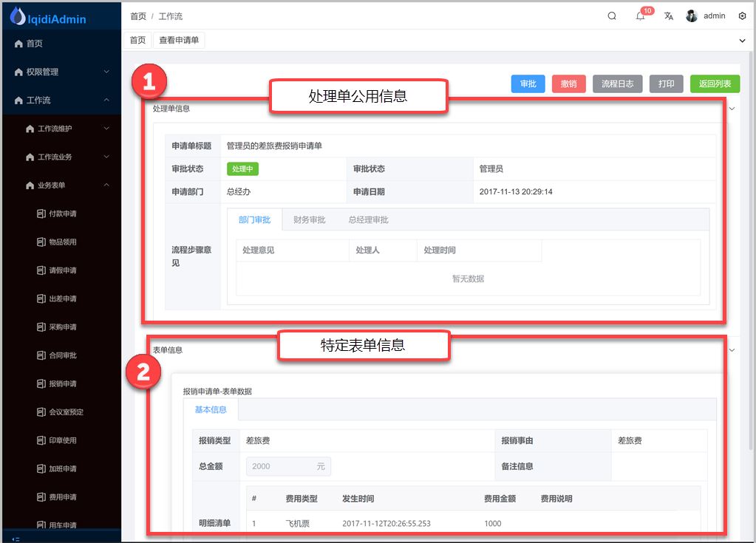The width and height of the screenshot is (756, 543).
Task: Click the 总金额 input showing 2000
Action: pyautogui.click(x=288, y=466)
